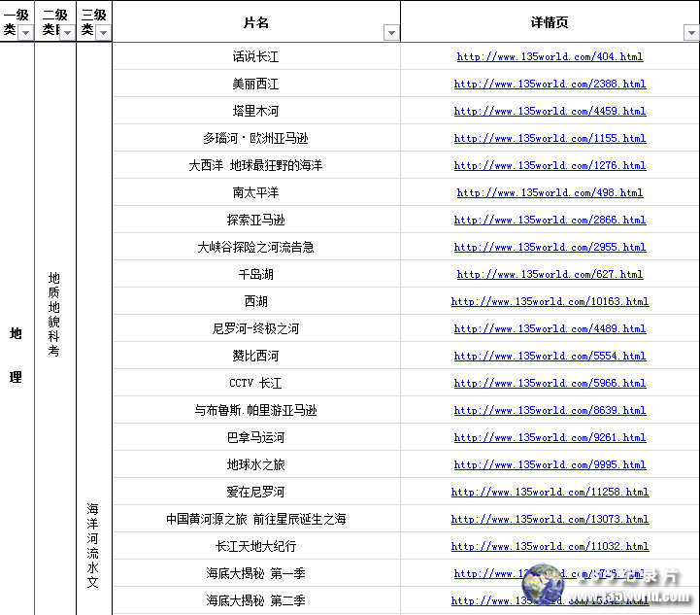Open the 2388.html link for 美丽西江
700x615 pixels.
pos(550,84)
